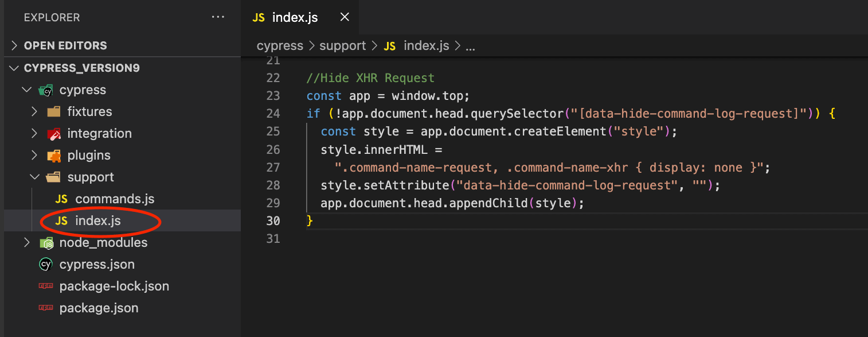Viewport: 868px width, 337px height.
Task: Switch to the index.js editor tab
Action: [x=294, y=17]
